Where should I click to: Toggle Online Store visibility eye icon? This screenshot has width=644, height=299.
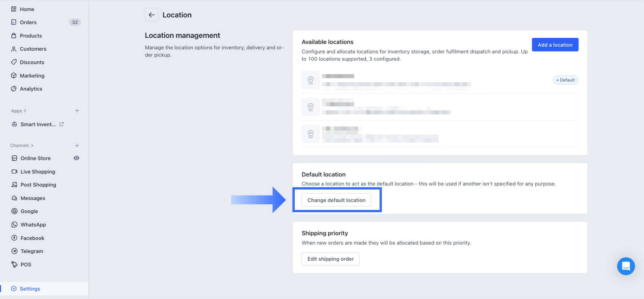(76, 158)
